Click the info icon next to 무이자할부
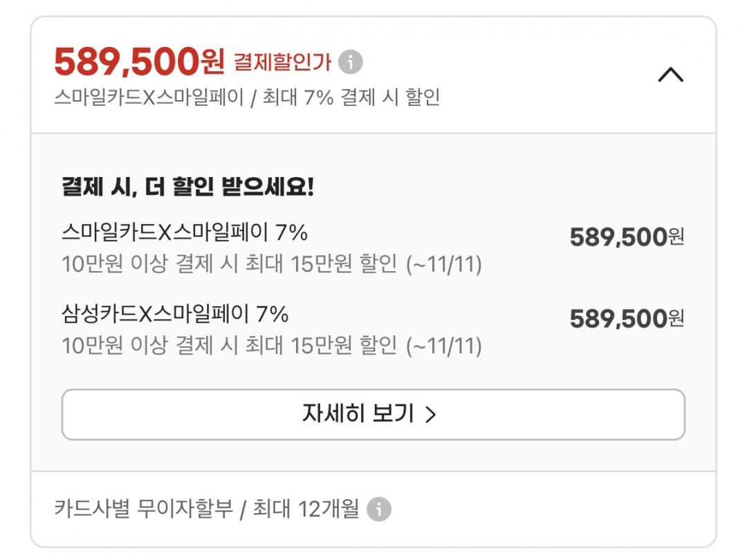This screenshot has height=560, width=747. pyautogui.click(x=379, y=510)
